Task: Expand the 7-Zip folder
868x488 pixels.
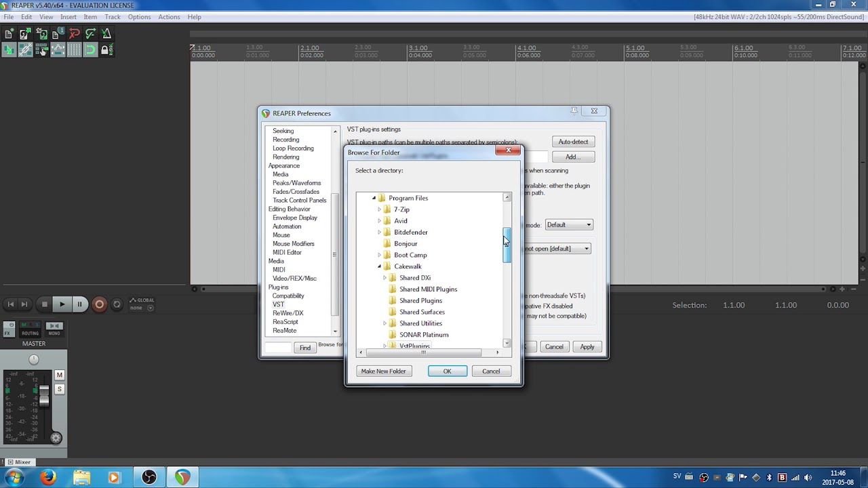Action: point(379,209)
